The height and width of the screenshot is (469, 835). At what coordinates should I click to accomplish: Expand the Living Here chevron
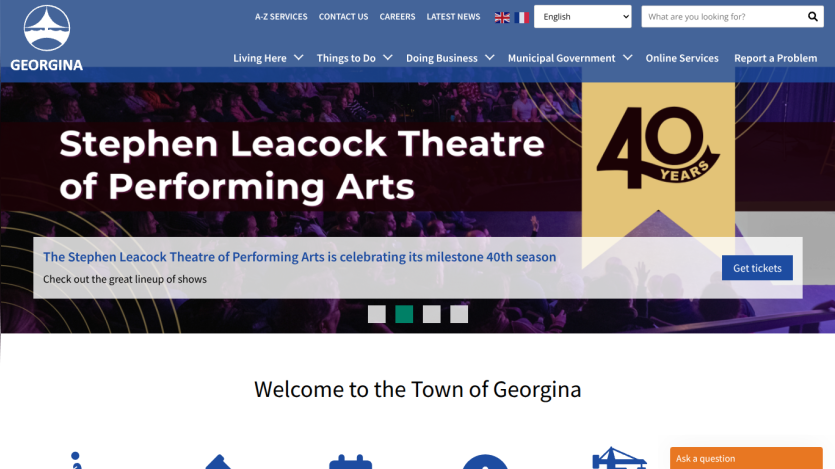299,57
